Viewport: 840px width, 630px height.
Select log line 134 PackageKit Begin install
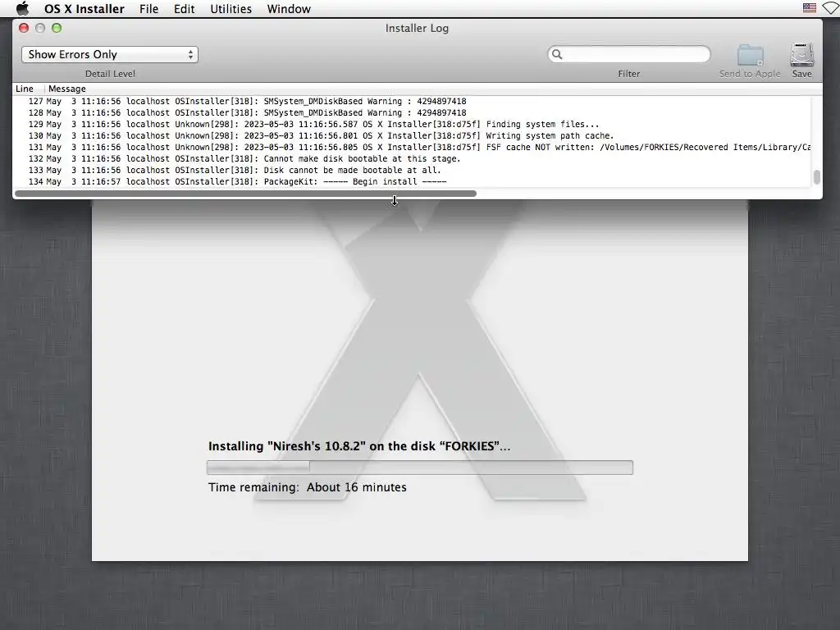point(412,181)
